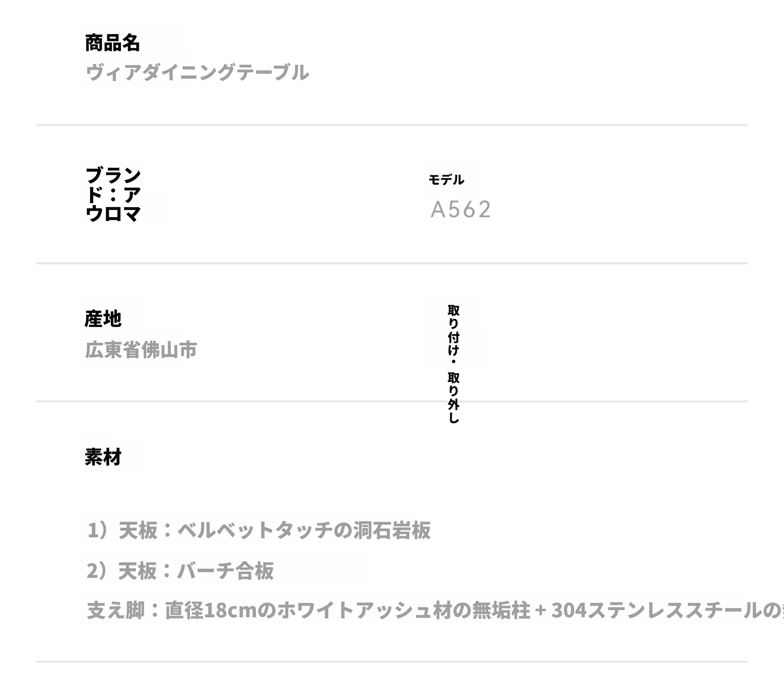Select the A562 model number
Viewport: 784px width, 679px height.
pos(461,209)
